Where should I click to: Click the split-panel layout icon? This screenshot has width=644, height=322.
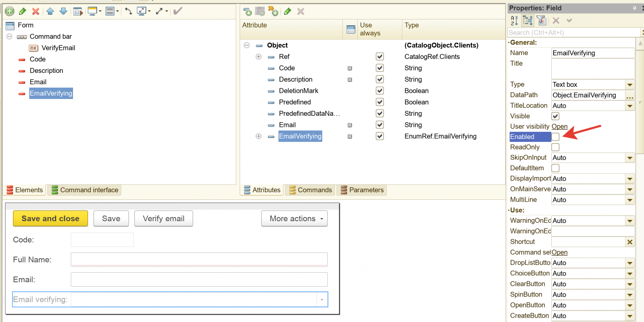110,11
